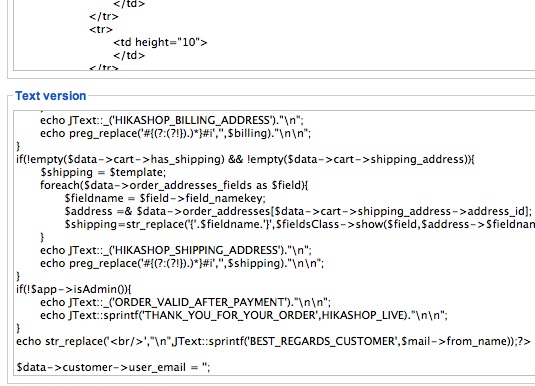Click the '$fieldname = $field->field_namekey;' line
Image resolution: width=535 pixels, height=386 pixels.
(x=165, y=198)
